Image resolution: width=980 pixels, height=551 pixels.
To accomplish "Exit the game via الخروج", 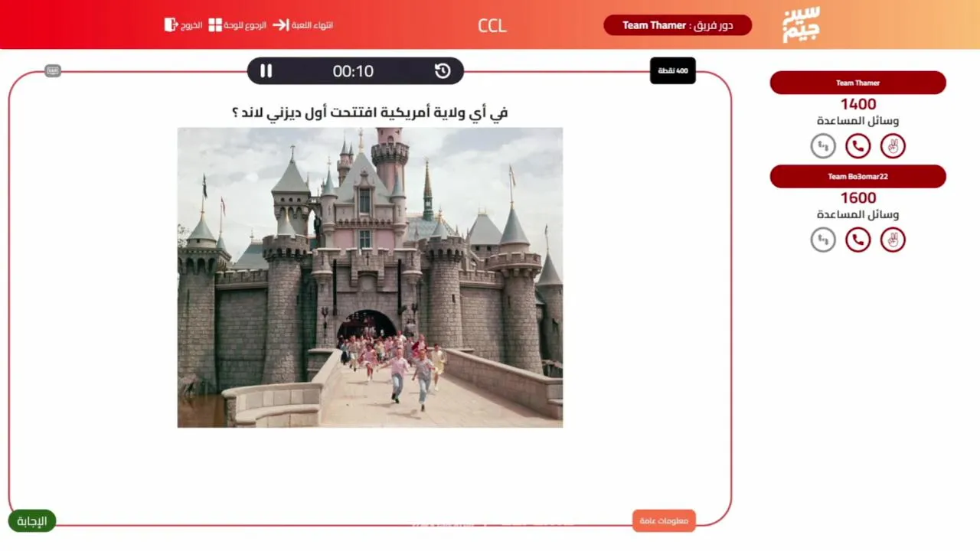I will (x=184, y=24).
